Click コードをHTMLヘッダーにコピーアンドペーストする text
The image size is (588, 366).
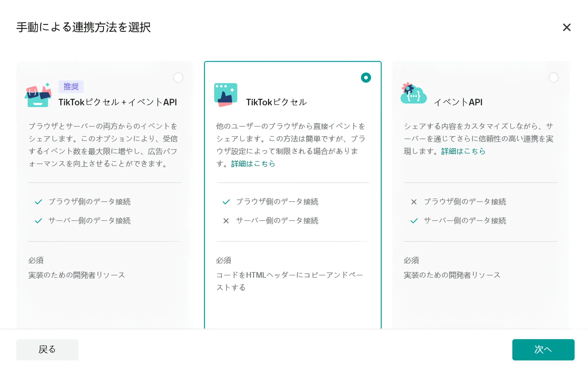[289, 281]
